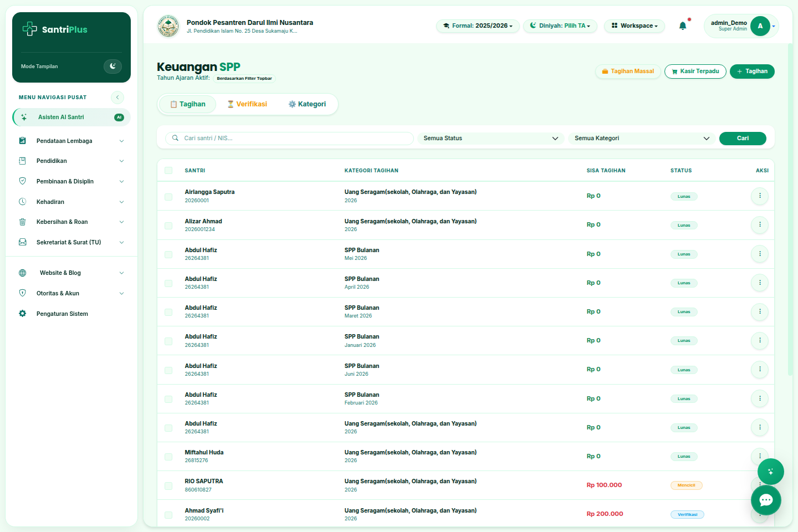Open the Workspace dropdown
Viewport: 798px width, 532px height.
point(635,26)
